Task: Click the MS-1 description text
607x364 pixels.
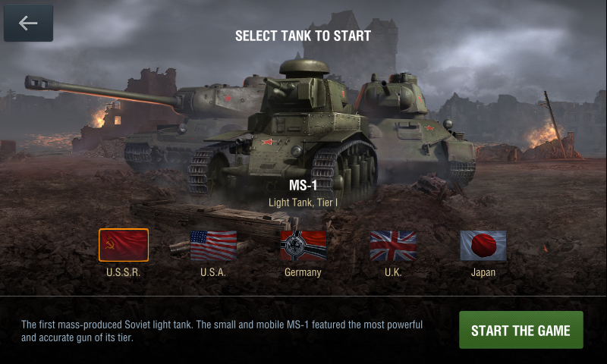Action: tap(222, 331)
